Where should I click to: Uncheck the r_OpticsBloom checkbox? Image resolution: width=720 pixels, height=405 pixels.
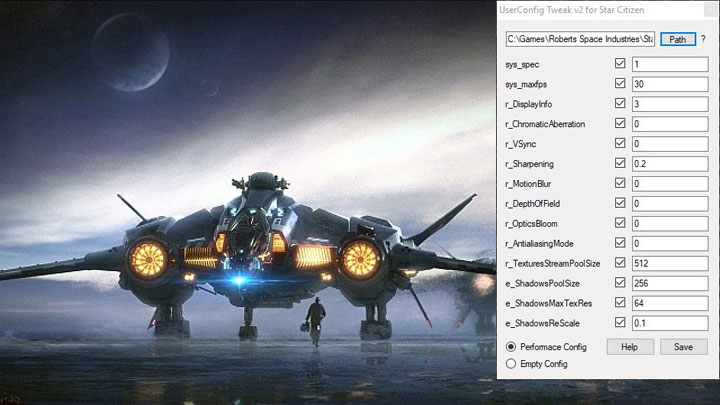pos(620,223)
